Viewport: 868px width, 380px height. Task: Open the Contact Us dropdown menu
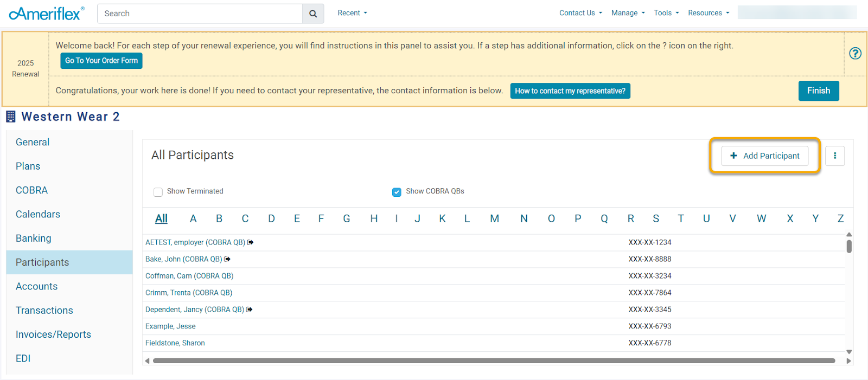[x=580, y=13]
